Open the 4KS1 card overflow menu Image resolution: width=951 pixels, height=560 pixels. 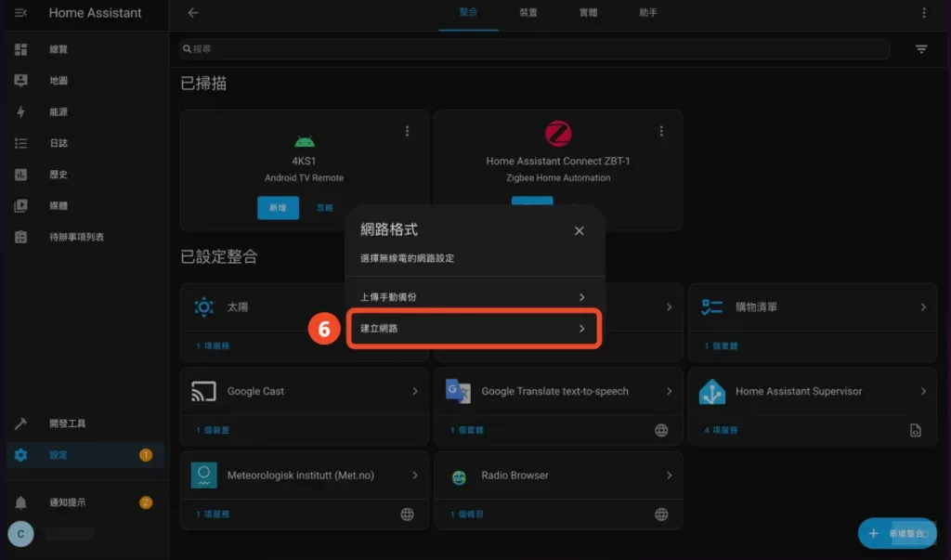point(406,131)
